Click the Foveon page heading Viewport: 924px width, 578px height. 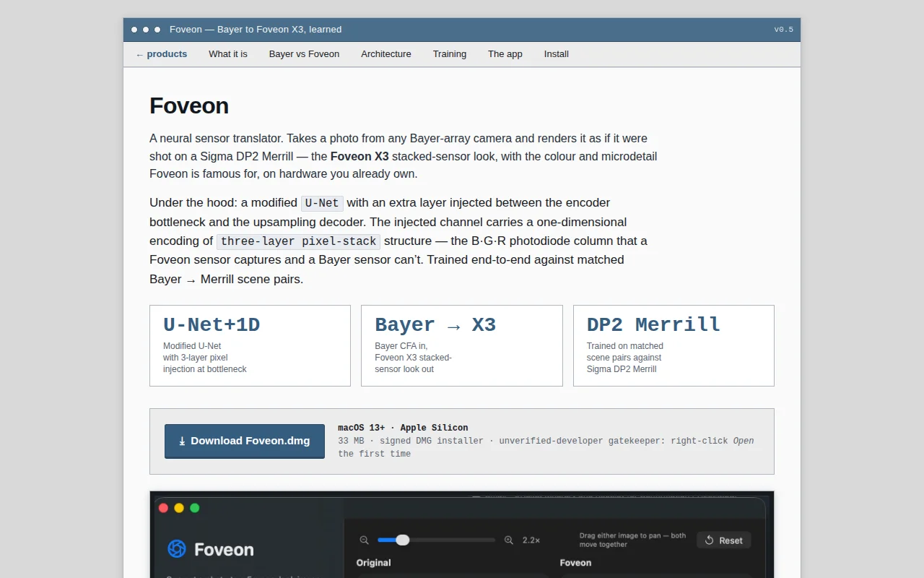189,105
